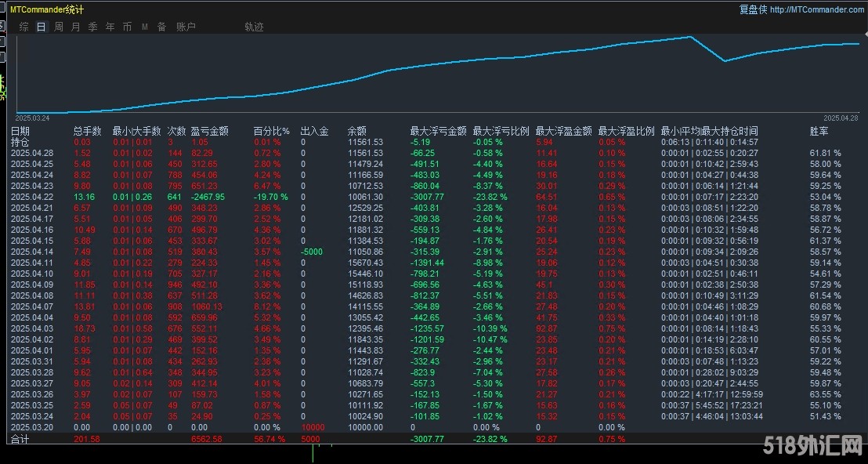Switch to the 账户 account tab
This screenshot has height=464, width=868.
(186, 27)
